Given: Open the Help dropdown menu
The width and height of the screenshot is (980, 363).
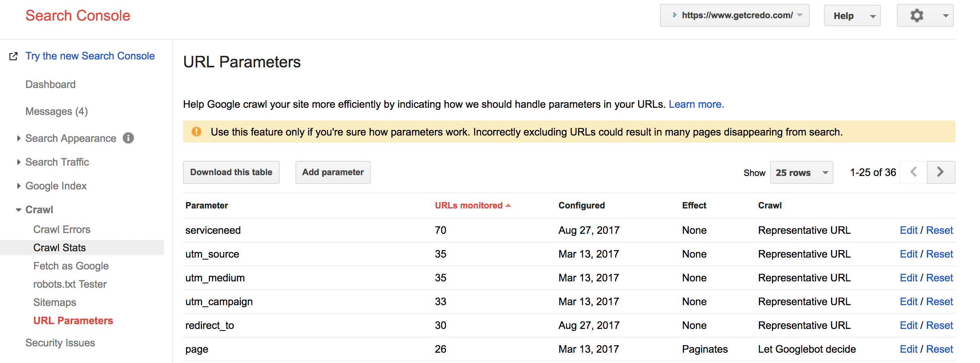Looking at the screenshot, I should pos(852,16).
